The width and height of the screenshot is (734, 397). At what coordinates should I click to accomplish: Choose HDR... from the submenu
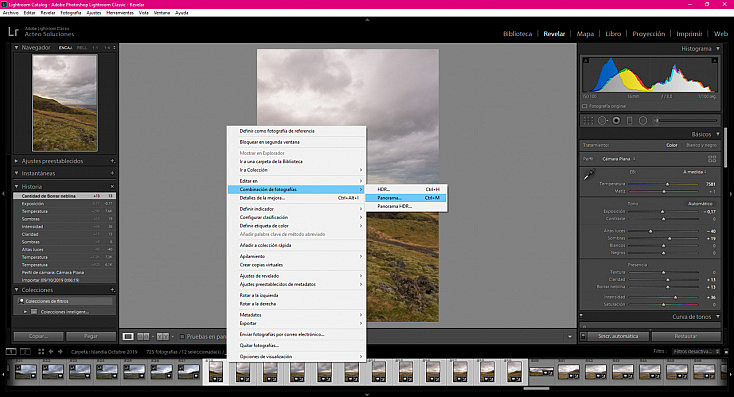click(405, 189)
